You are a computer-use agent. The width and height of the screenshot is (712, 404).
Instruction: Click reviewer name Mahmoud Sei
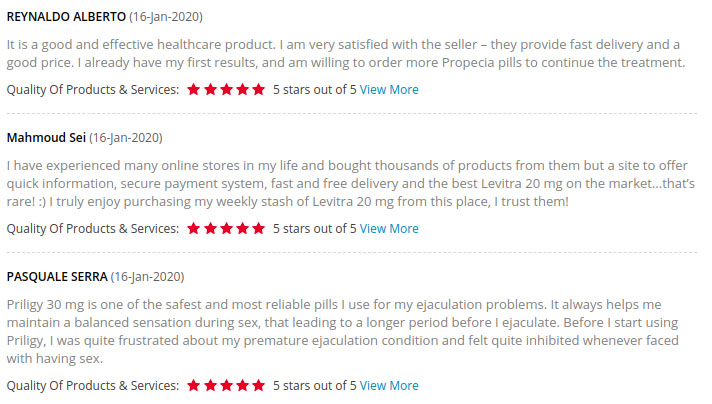point(46,137)
